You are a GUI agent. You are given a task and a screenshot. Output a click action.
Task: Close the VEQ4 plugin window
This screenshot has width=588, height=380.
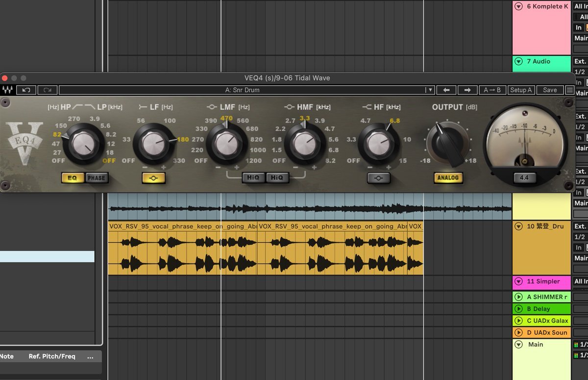5,78
